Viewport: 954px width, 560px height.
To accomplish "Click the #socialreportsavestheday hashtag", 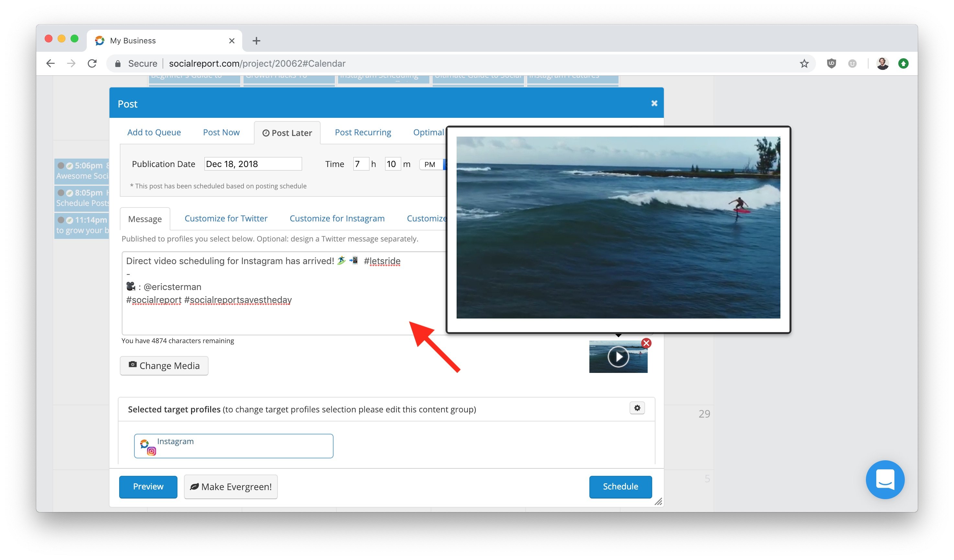I will [x=238, y=300].
